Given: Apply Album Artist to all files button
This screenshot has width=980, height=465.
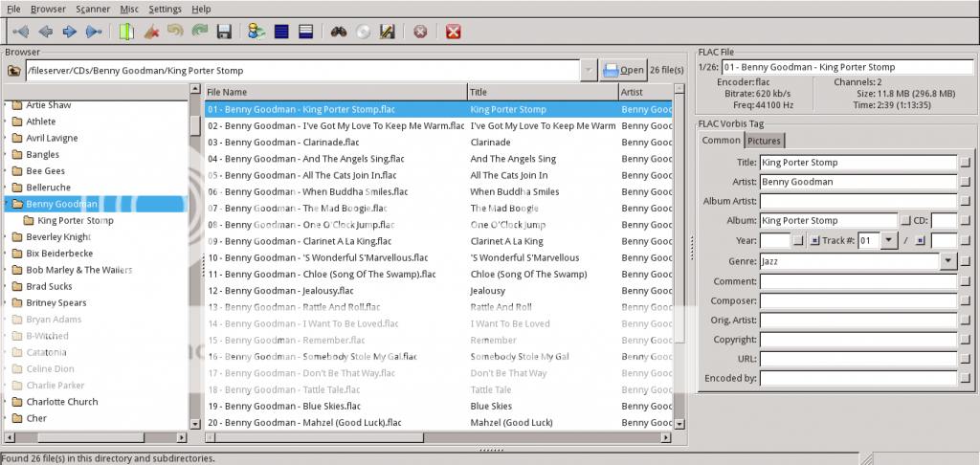Looking at the screenshot, I should [x=967, y=201].
